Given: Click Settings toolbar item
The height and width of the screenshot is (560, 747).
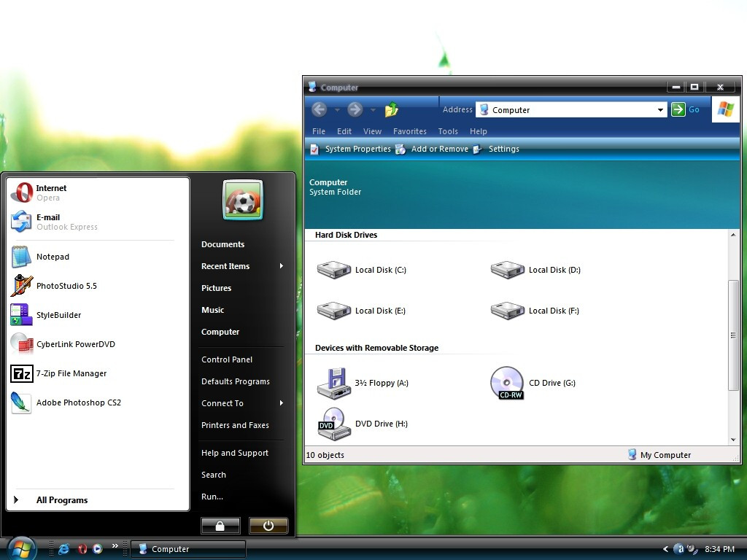Looking at the screenshot, I should point(496,149).
